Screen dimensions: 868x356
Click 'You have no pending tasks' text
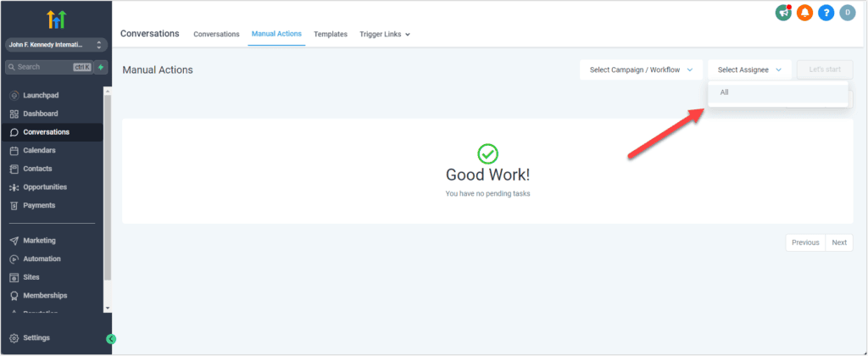487,194
